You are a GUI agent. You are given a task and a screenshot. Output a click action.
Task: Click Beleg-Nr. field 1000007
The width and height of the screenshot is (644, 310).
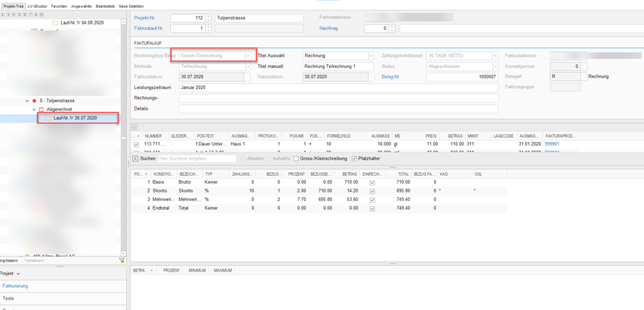click(462, 77)
